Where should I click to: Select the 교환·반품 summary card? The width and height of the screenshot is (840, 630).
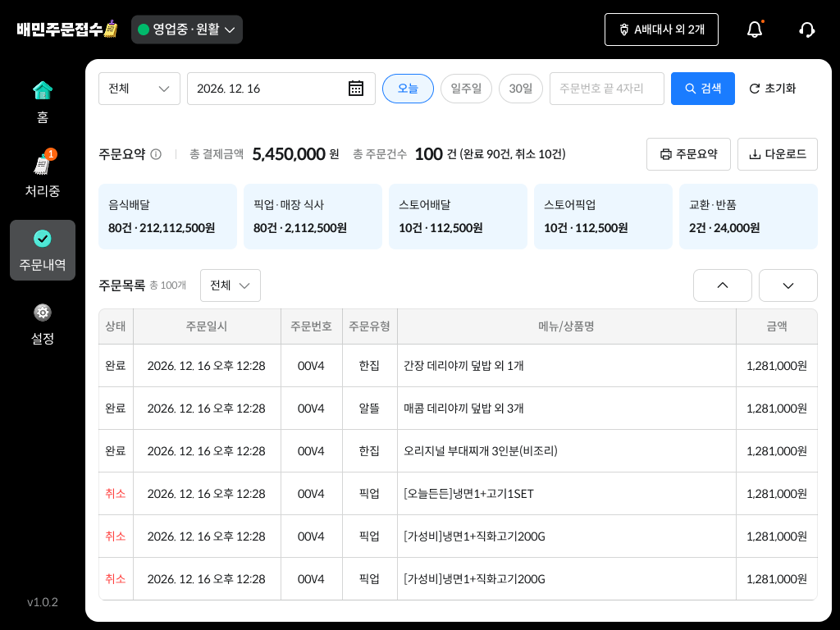click(748, 217)
